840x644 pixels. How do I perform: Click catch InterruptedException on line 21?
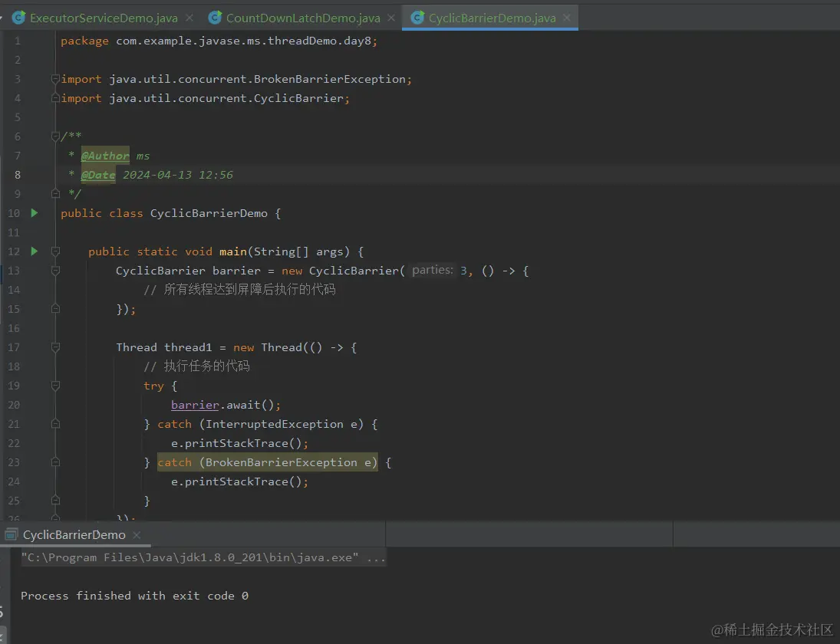coord(260,425)
